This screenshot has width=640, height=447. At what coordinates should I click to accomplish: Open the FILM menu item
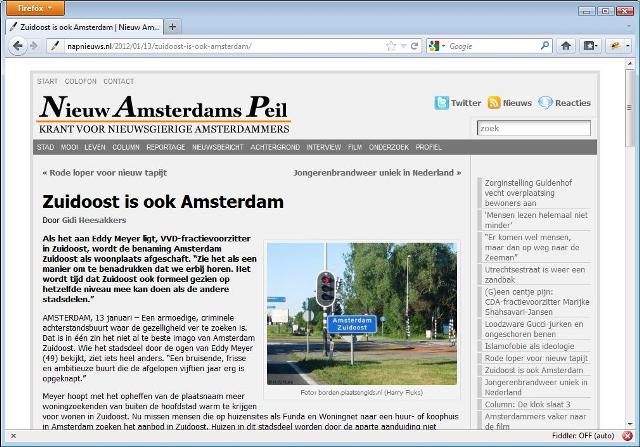point(355,147)
